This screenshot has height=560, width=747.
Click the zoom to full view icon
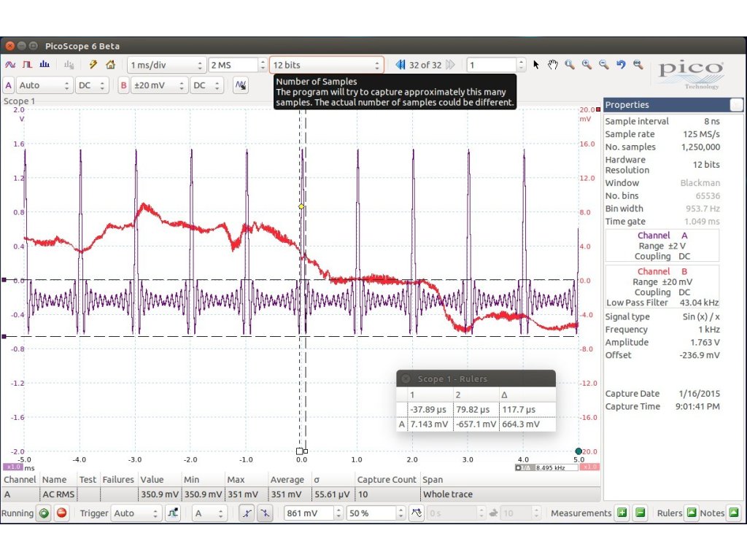pyautogui.click(x=638, y=65)
